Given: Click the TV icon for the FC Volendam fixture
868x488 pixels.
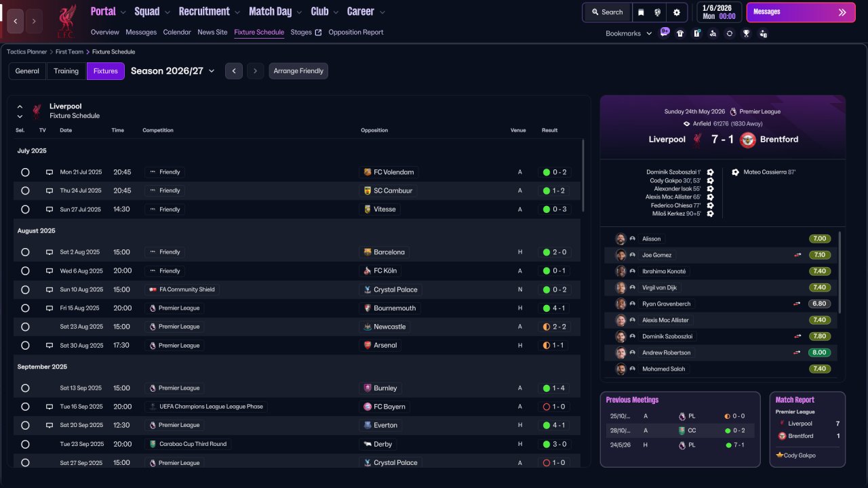Looking at the screenshot, I should [50, 172].
